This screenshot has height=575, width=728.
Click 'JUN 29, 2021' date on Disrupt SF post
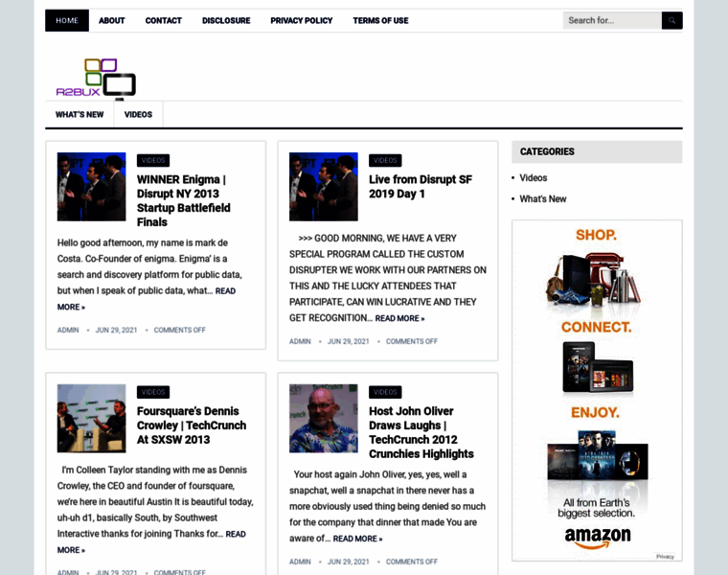coord(349,341)
